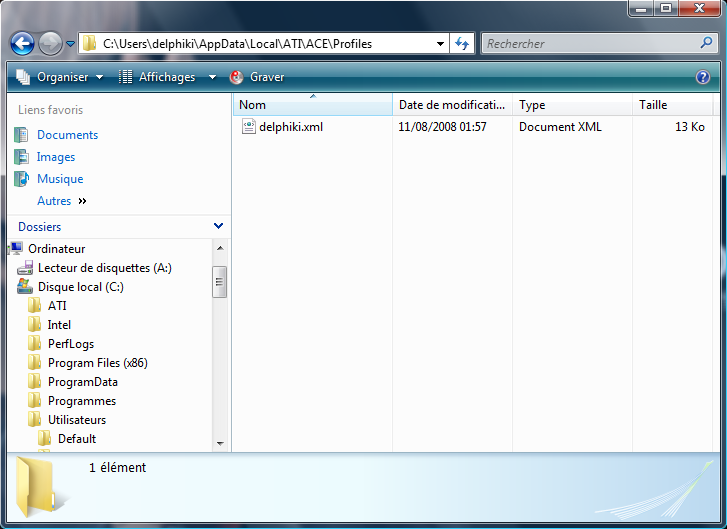Open the Affichages views menu
Image resolution: width=727 pixels, height=529 pixels.
pyautogui.click(x=167, y=77)
